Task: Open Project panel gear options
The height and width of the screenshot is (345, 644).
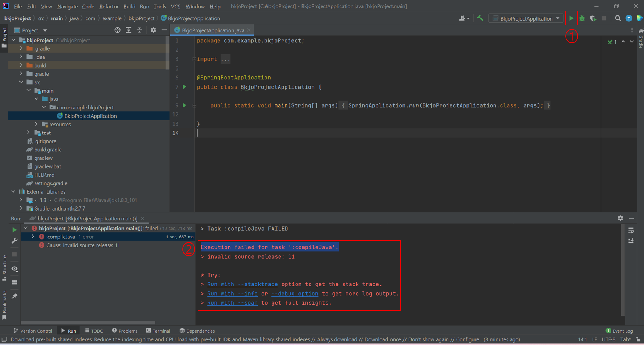Action: point(153,30)
